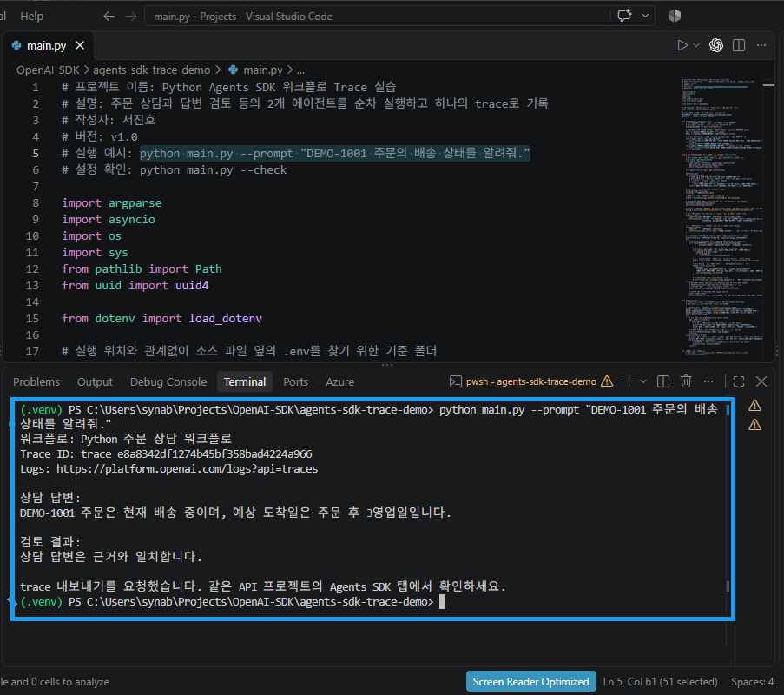
Task: Open the launch profile dropdown next to plus
Action: coord(643,381)
